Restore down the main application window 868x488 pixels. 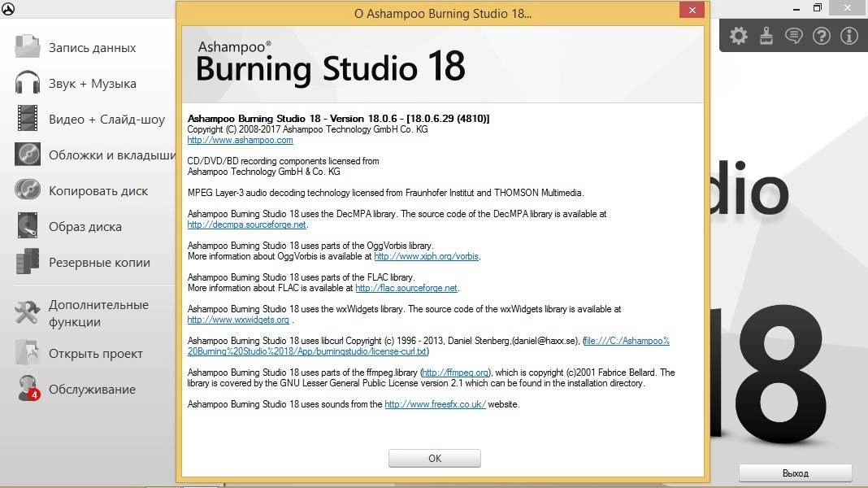coord(818,8)
